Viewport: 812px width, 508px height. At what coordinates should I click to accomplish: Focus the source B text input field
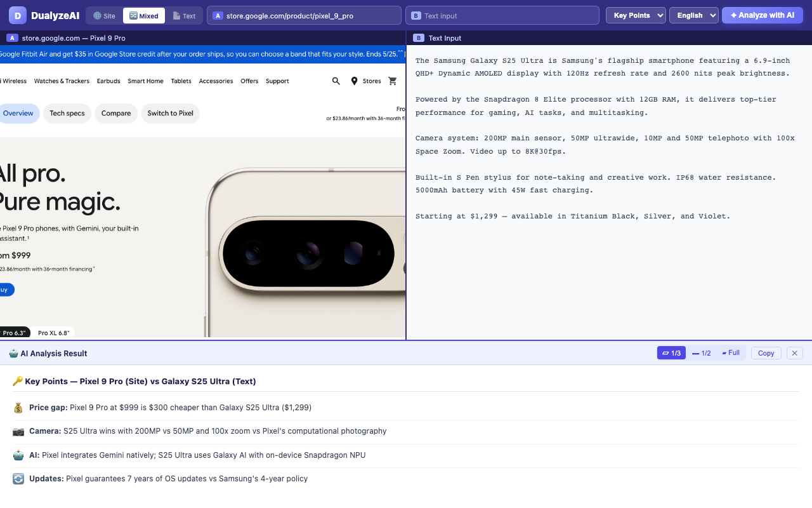tap(502, 16)
